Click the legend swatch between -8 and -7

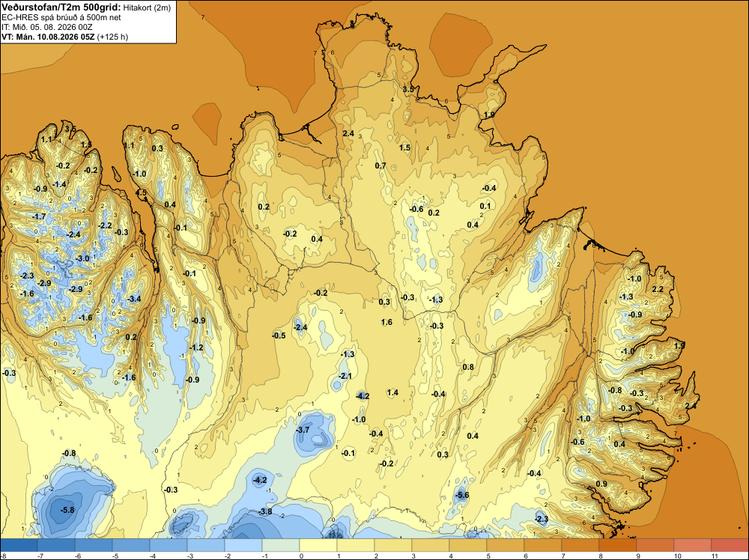[19, 545]
